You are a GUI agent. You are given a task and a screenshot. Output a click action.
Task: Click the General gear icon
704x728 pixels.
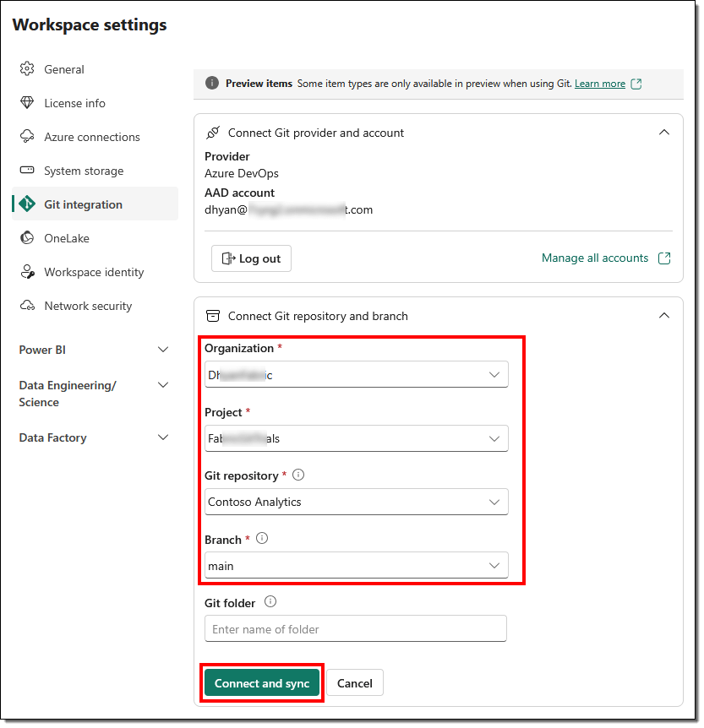(x=27, y=69)
